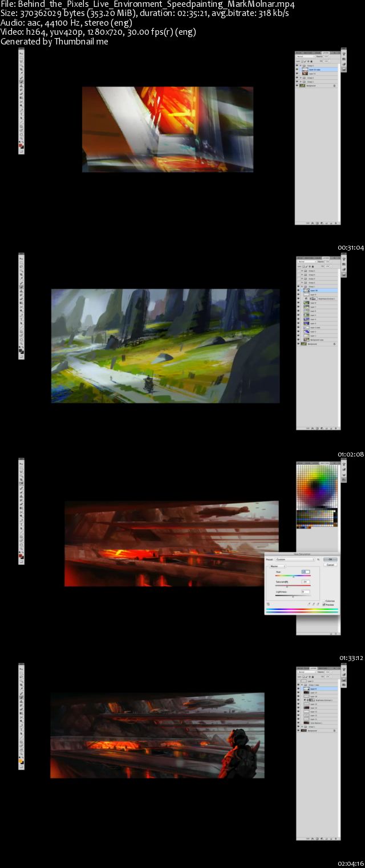
Task: Hide the Background layer in 01:02:08 frame
Action: pyautogui.click(x=298, y=344)
